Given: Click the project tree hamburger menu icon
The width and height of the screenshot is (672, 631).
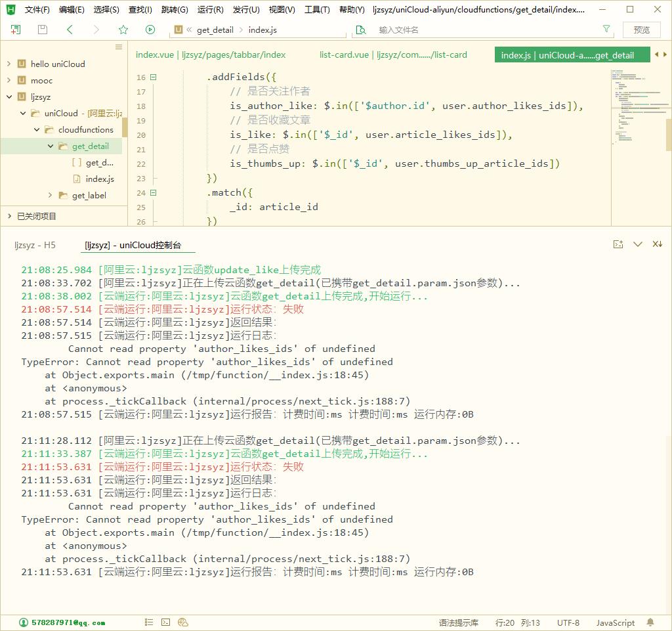Looking at the screenshot, I should (x=119, y=47).
